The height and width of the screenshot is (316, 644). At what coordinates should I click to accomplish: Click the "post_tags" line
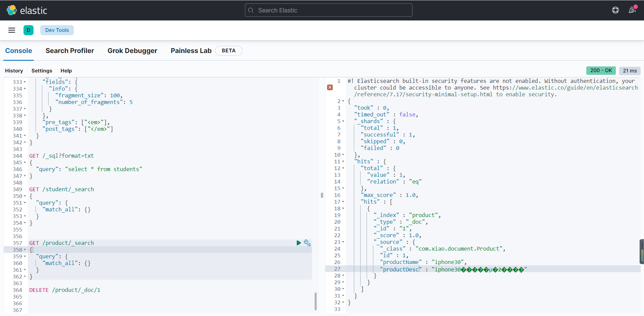tap(78, 129)
